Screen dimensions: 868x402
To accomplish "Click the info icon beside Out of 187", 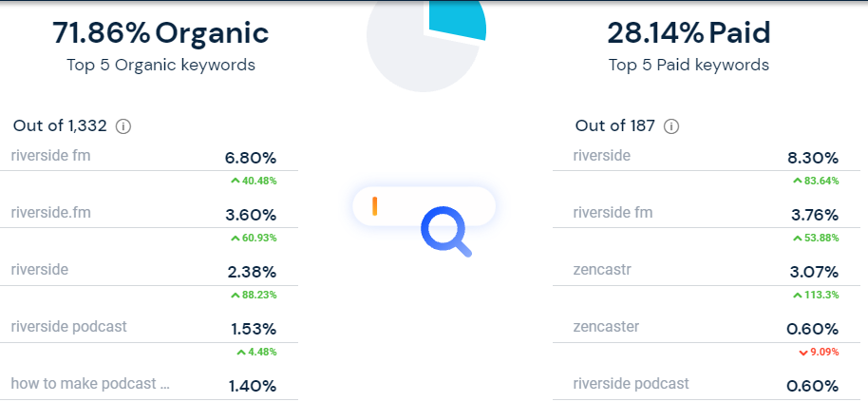I will (672, 126).
